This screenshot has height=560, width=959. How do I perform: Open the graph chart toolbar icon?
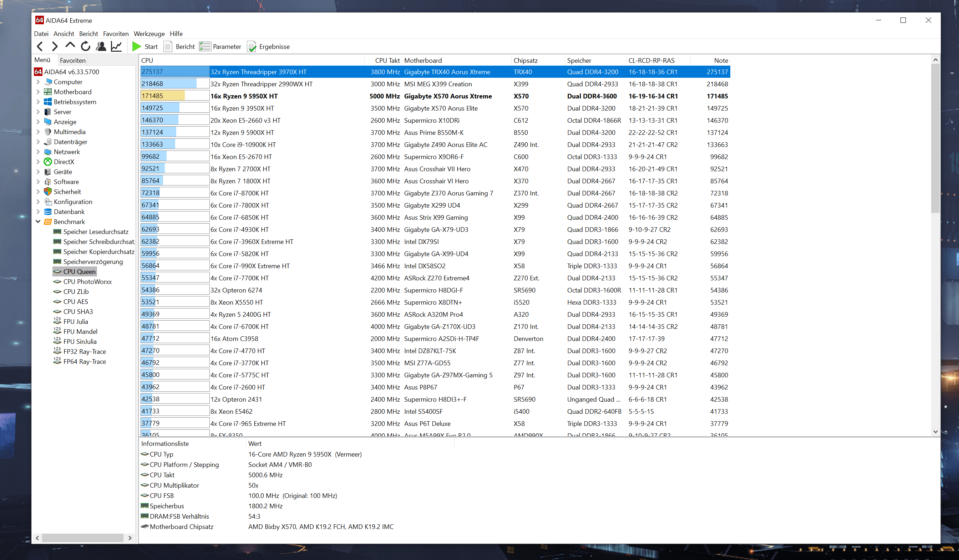click(x=116, y=46)
